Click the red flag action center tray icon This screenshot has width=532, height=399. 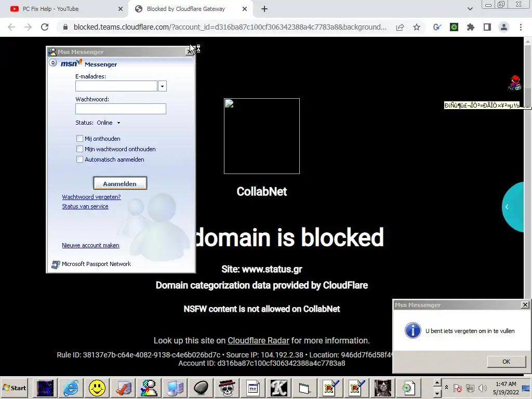pyautogui.click(x=457, y=388)
